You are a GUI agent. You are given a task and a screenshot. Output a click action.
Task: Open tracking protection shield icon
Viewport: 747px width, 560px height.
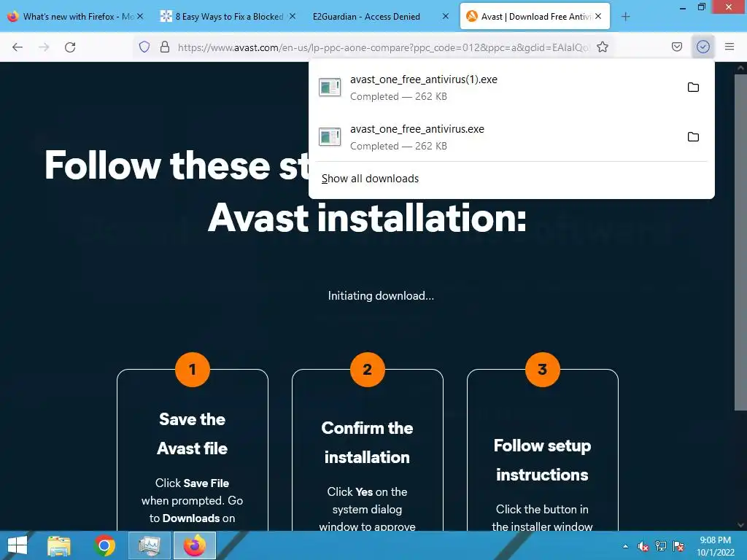[x=144, y=47]
